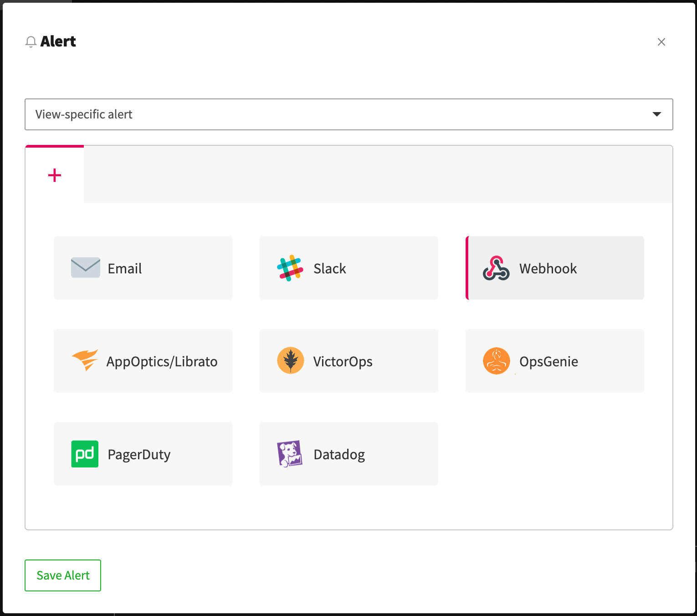Click the VictorOps leaf logo

tap(291, 360)
